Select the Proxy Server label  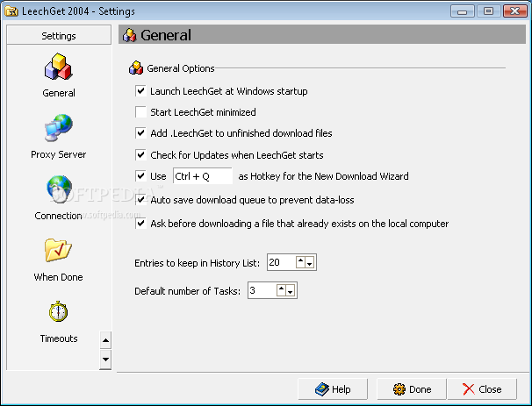pyautogui.click(x=58, y=154)
